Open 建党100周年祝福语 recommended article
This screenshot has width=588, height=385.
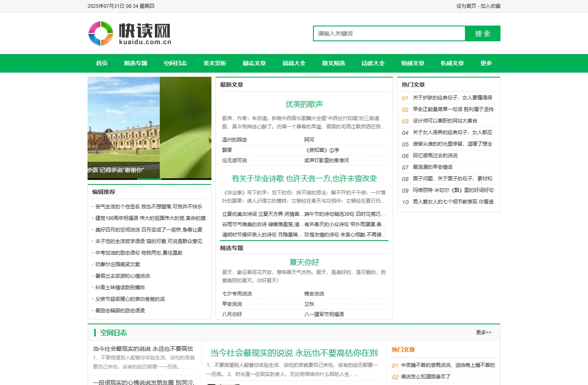pos(150,218)
